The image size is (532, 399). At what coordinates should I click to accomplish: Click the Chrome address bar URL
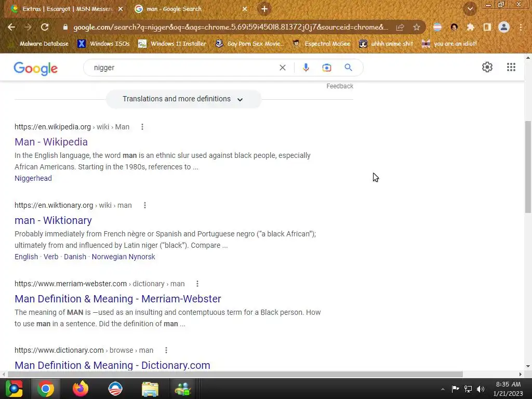point(231,27)
